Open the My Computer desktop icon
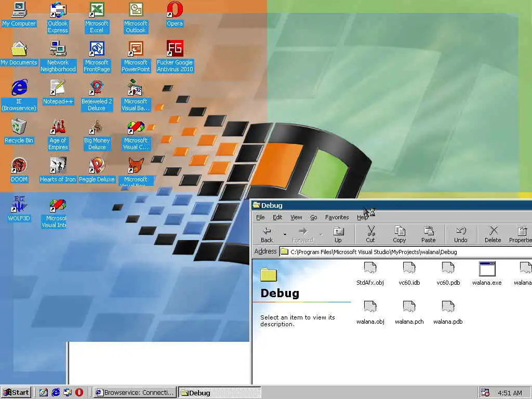Viewport: 532px width, 399px height. tap(19, 14)
